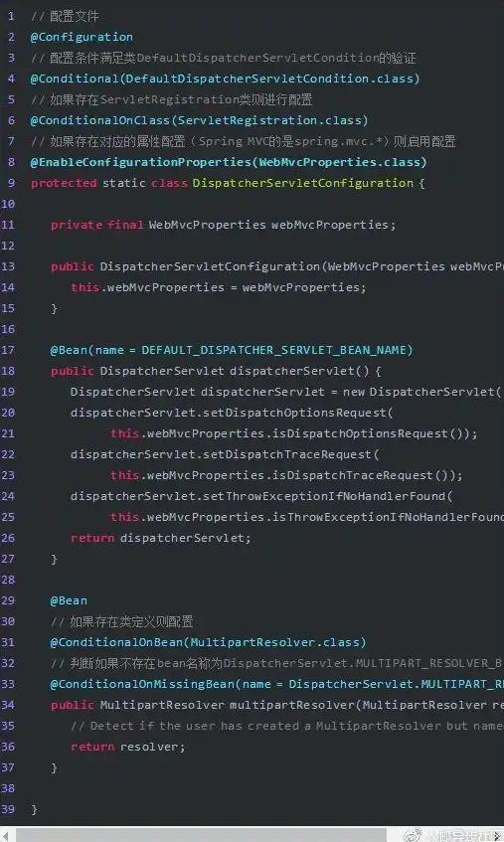Click line number 39 in gutter
504x842 pixels.
[8, 809]
